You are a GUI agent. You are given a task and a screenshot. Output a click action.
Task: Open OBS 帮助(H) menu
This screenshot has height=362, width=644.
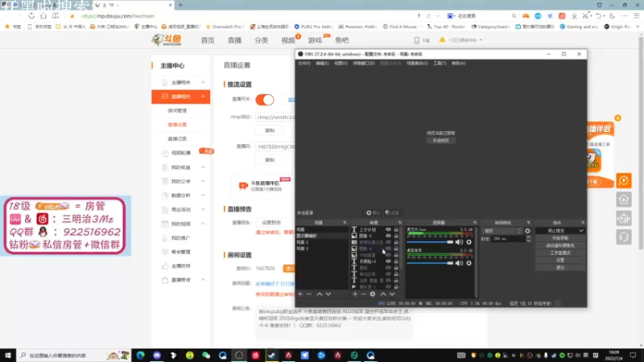[458, 64]
